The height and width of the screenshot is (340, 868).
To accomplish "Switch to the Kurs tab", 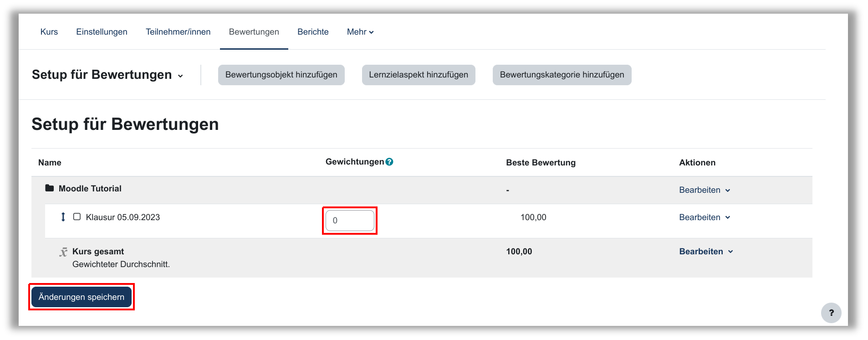I will [x=49, y=32].
